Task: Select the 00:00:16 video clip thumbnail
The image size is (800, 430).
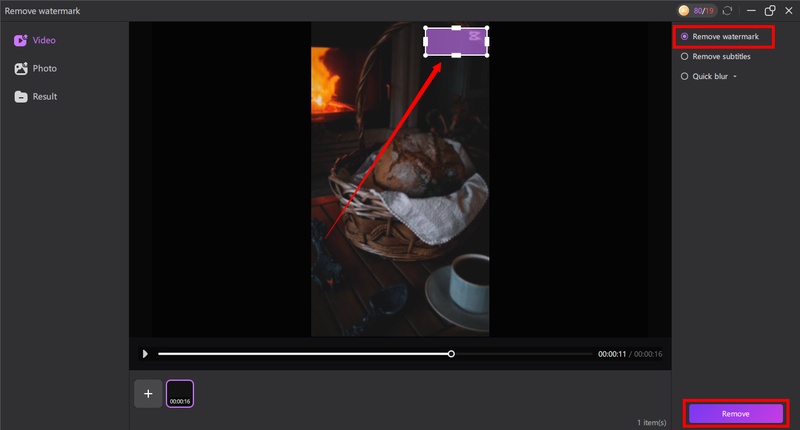Action: [x=180, y=394]
